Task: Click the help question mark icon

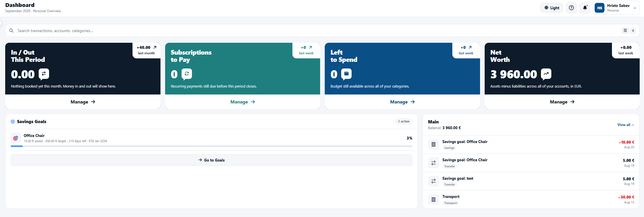Action: 571,8
